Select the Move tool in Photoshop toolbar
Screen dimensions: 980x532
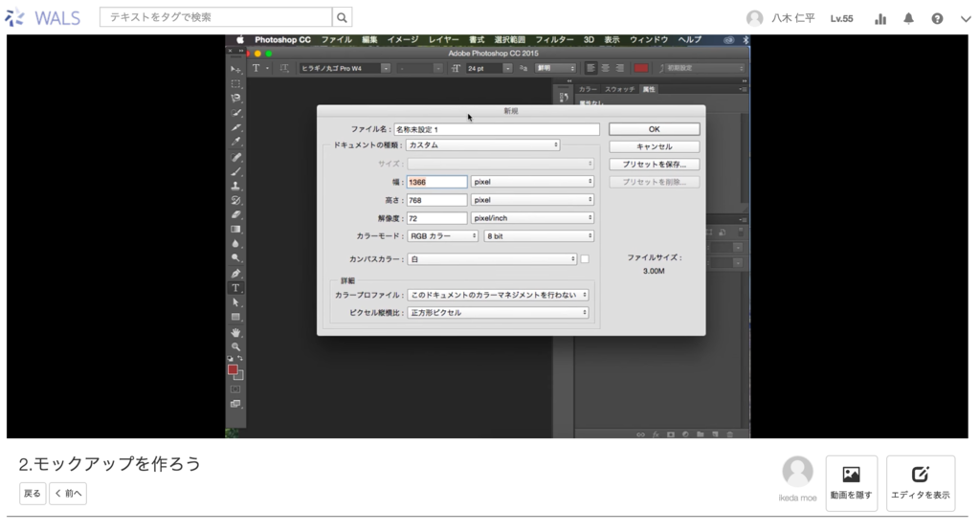pyautogui.click(x=235, y=70)
